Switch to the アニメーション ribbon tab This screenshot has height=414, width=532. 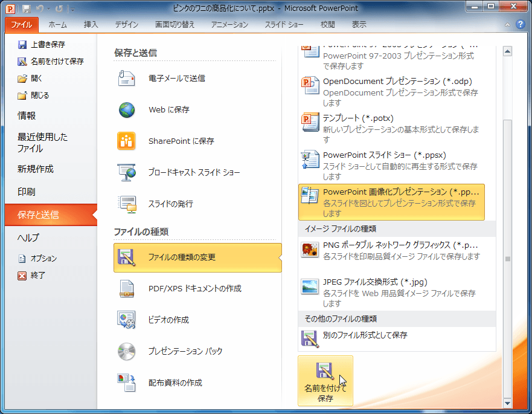coord(229,25)
